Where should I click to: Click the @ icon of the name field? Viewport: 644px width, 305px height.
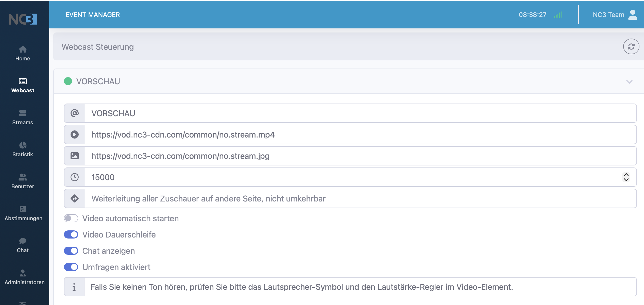pos(75,113)
